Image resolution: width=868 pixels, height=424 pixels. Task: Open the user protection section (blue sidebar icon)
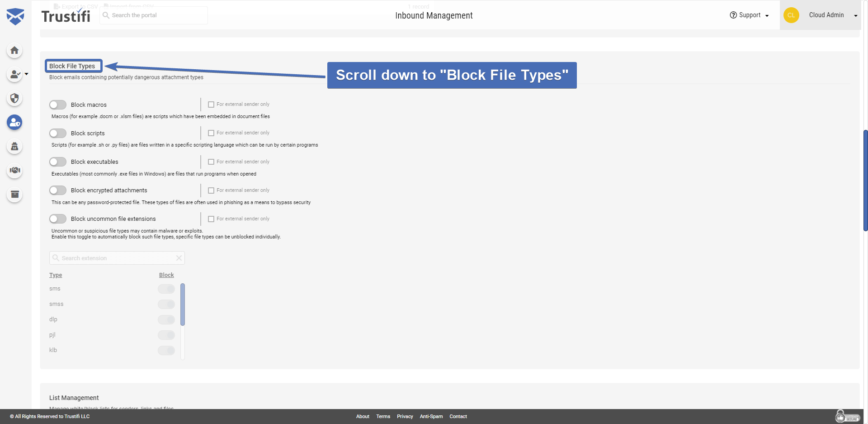click(14, 122)
